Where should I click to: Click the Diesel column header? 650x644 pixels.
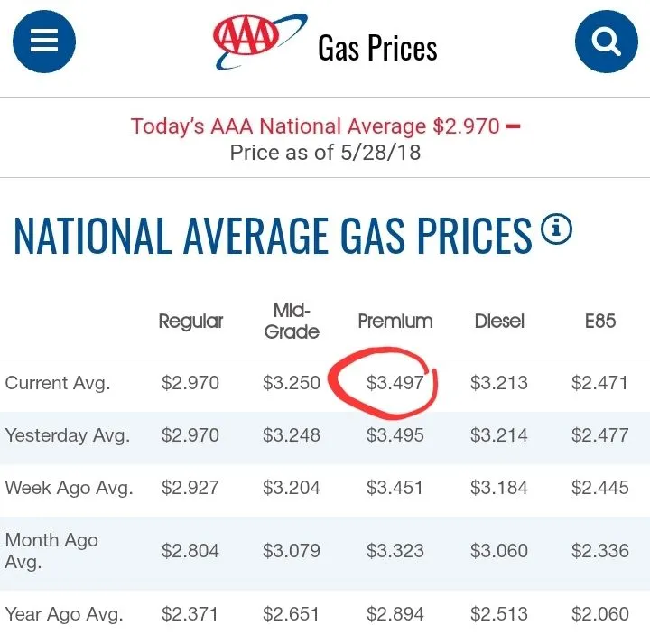[499, 321]
